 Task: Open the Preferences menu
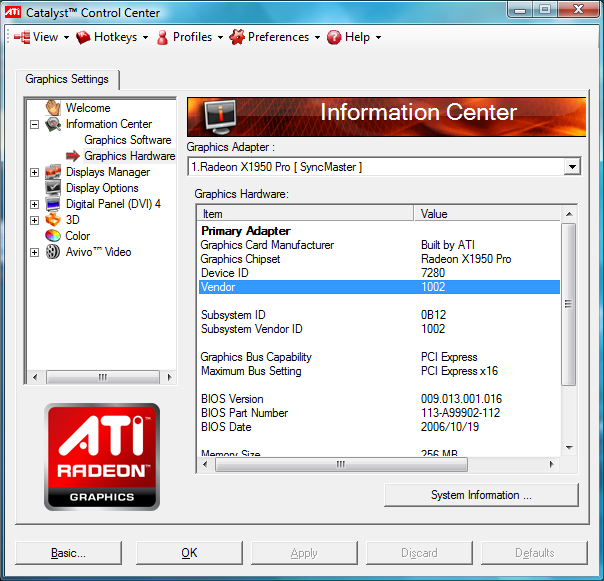(275, 37)
